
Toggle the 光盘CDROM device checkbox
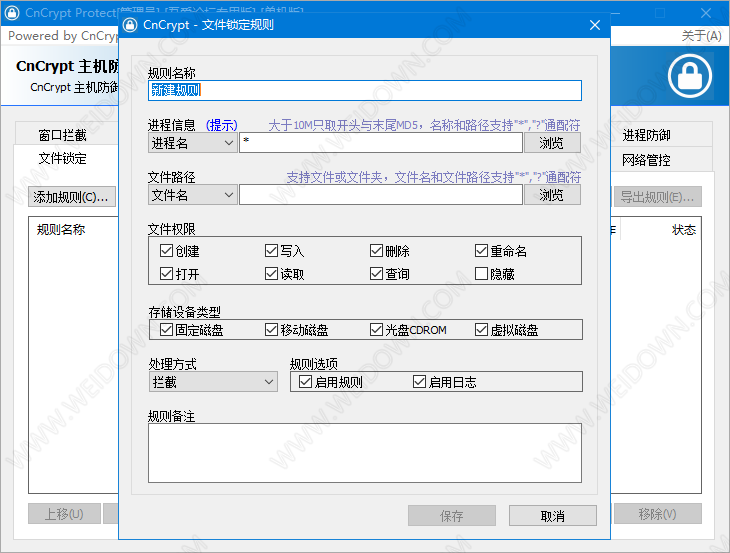(376, 330)
